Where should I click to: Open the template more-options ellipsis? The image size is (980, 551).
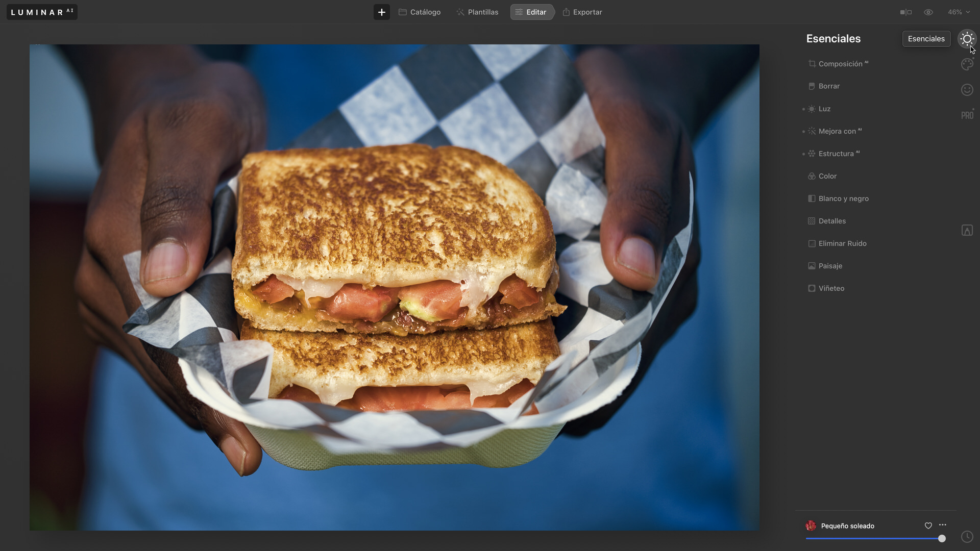[942, 525]
